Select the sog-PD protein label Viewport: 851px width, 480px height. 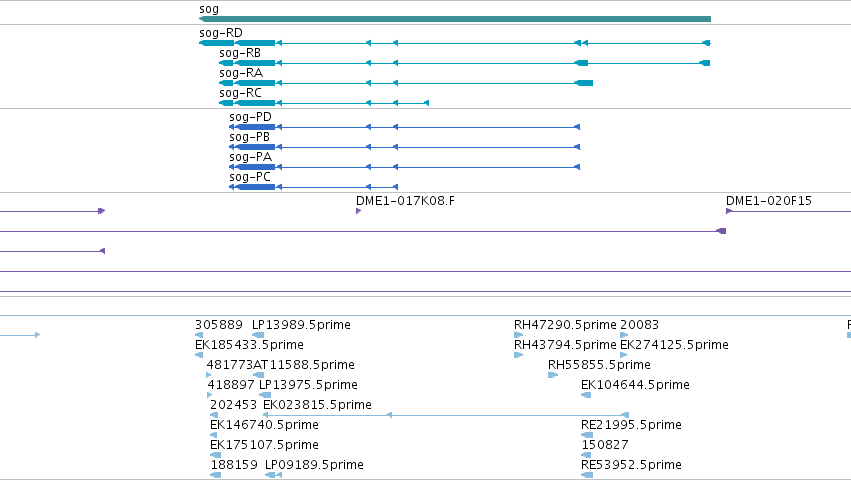point(250,117)
